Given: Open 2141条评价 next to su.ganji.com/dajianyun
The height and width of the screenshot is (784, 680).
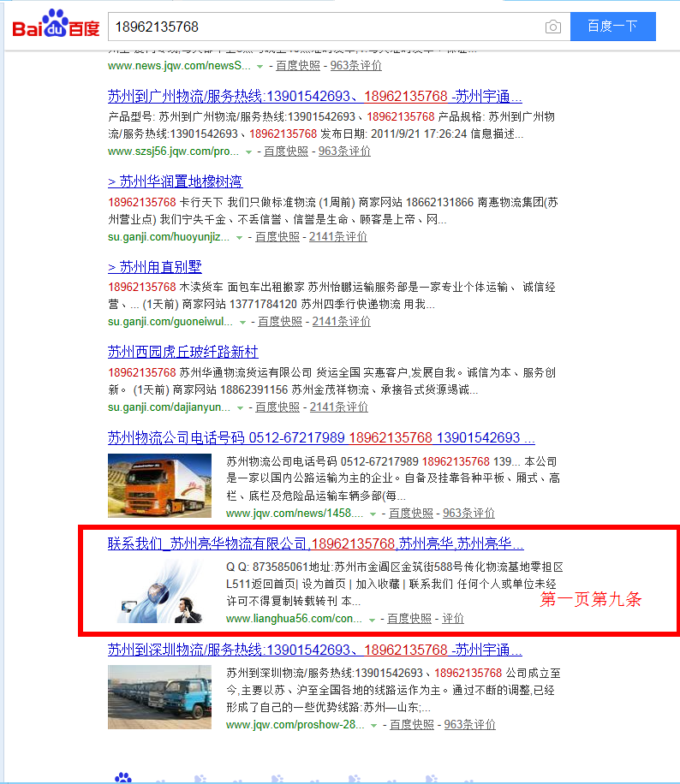Looking at the screenshot, I should point(339,407).
